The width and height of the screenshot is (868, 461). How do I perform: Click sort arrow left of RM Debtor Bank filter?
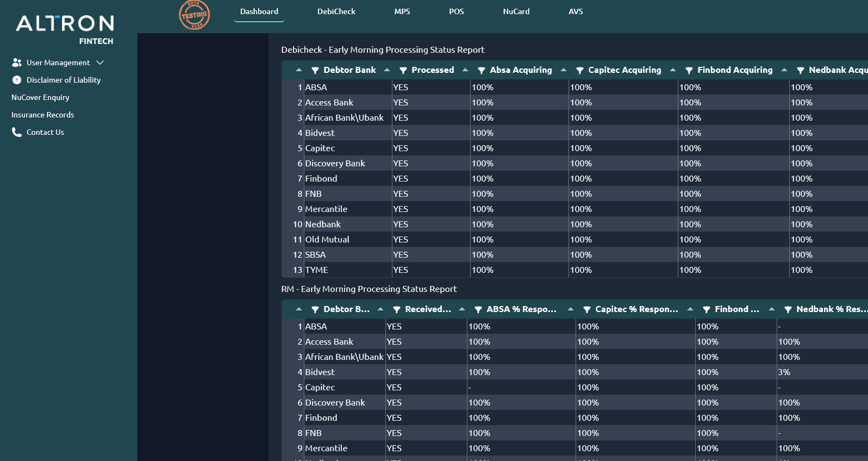click(x=299, y=309)
